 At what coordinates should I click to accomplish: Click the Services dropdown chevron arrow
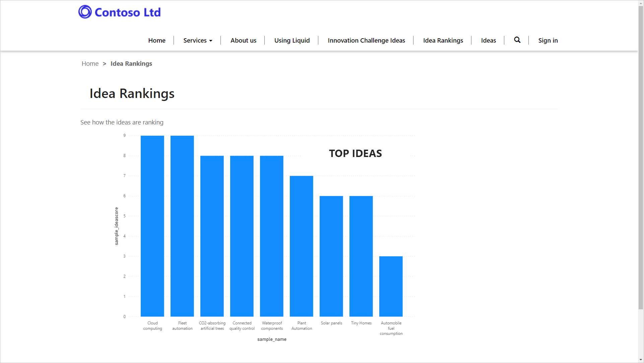pyautogui.click(x=210, y=41)
